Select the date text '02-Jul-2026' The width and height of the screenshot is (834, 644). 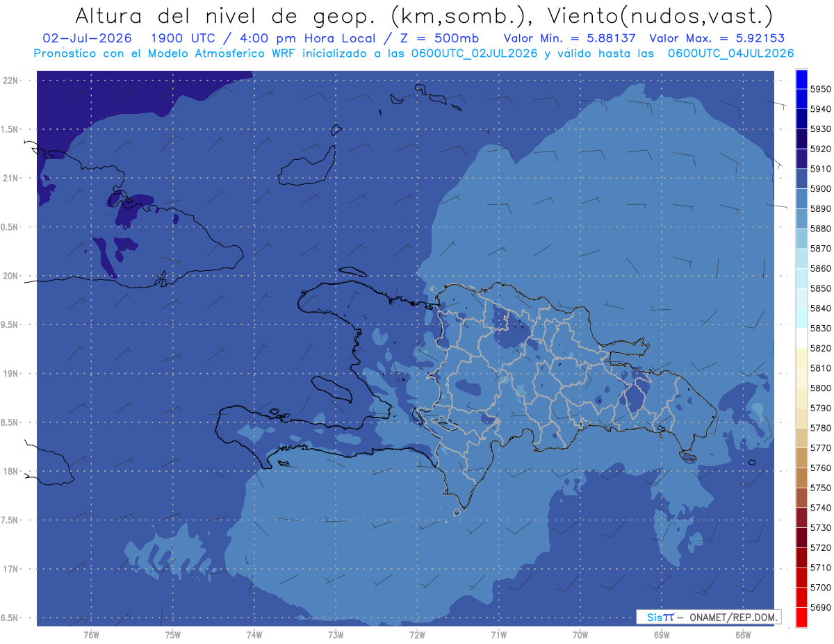88,38
